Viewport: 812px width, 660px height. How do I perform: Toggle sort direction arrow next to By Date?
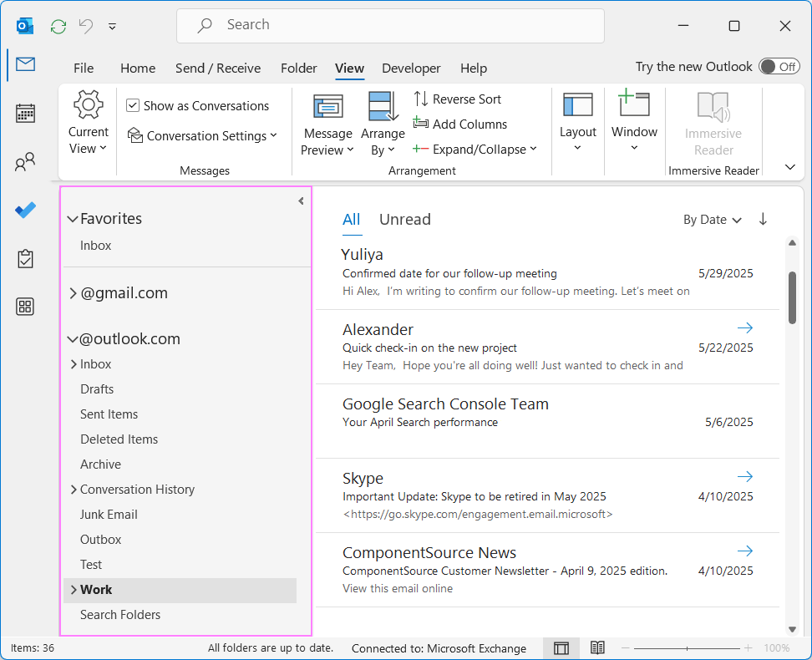[x=763, y=219]
